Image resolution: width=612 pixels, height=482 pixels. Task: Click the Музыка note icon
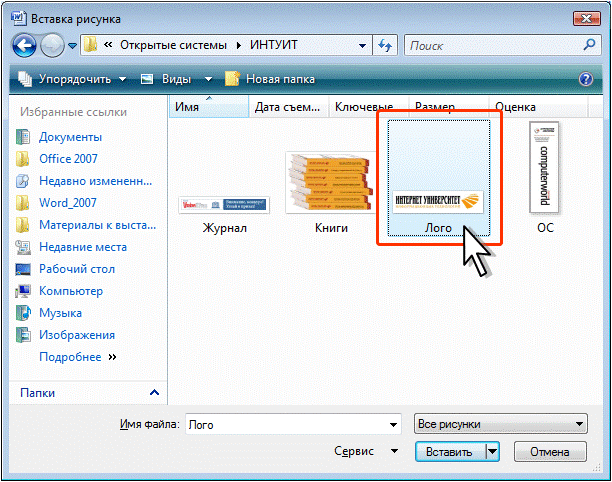pyautogui.click(x=23, y=313)
